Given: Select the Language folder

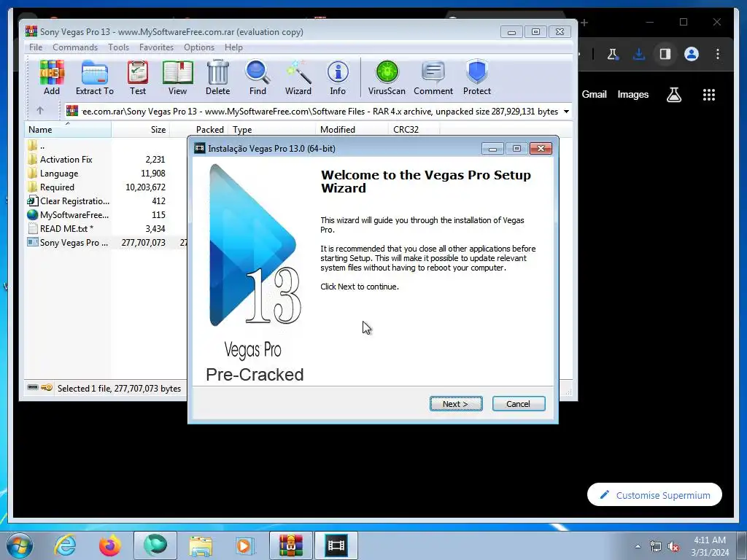Looking at the screenshot, I should pos(53,174).
